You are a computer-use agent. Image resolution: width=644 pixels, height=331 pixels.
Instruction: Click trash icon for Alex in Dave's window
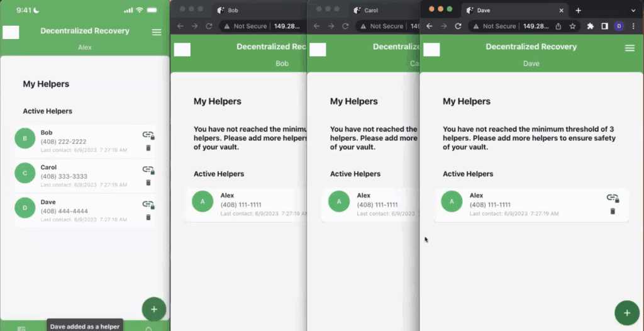click(613, 211)
